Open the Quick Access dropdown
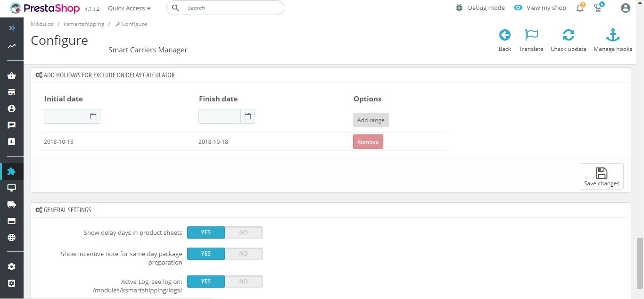 point(129,8)
